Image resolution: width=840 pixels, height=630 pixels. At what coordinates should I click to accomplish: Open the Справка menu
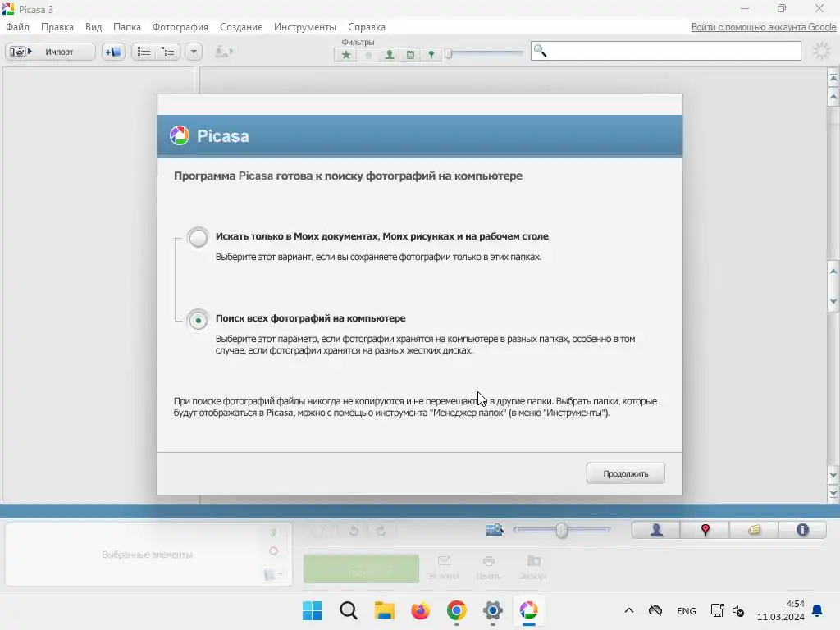(x=367, y=27)
